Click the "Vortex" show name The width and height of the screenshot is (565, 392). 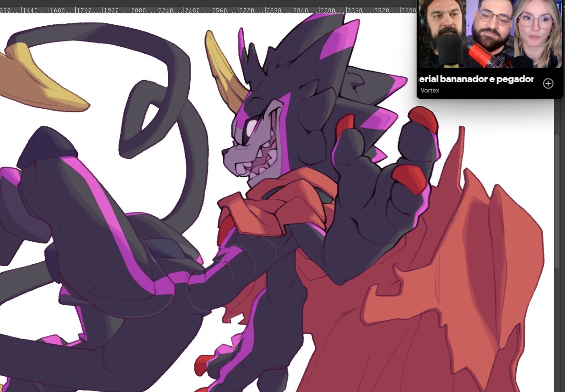tap(430, 91)
